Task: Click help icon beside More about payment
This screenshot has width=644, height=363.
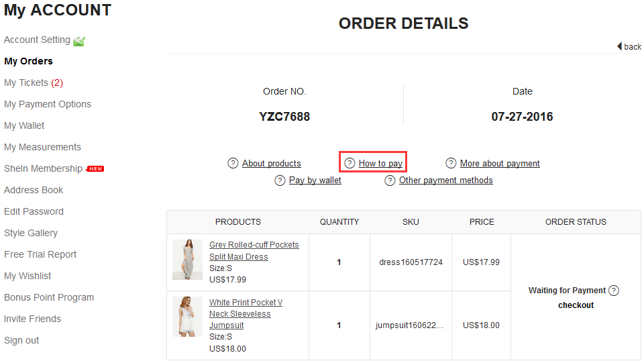Action: [x=451, y=163]
